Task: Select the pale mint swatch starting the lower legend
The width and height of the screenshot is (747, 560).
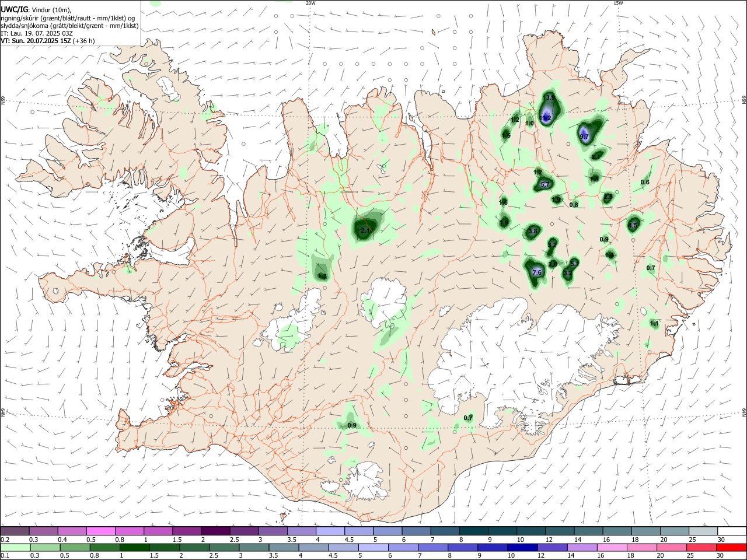Action: tap(15, 547)
